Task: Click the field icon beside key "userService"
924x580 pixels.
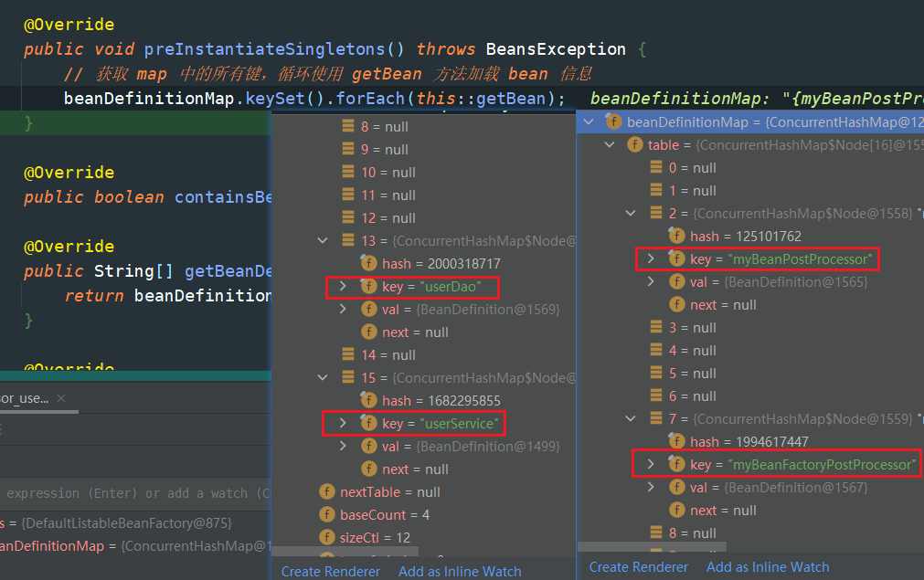Action: coord(368,424)
